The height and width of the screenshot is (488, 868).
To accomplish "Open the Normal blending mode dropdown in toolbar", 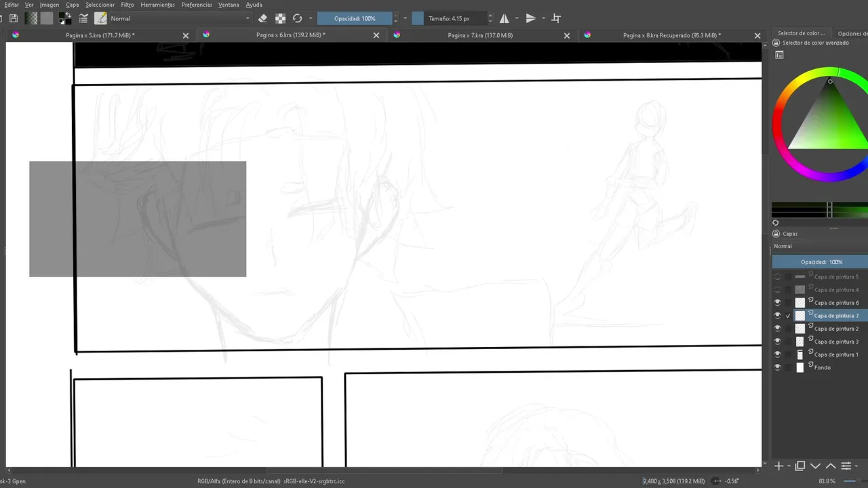I will click(180, 18).
